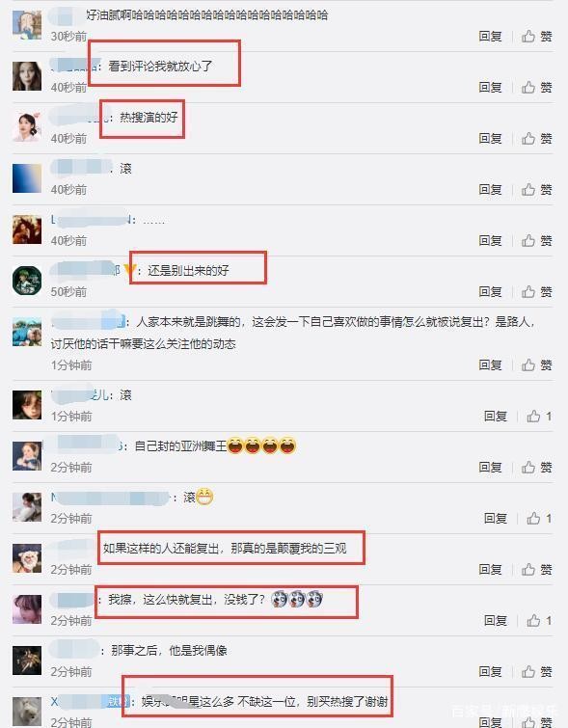Screen dimensions: 568x728
Task: Reply to the comment '那事之后，他是我偶像'
Action: (491, 671)
